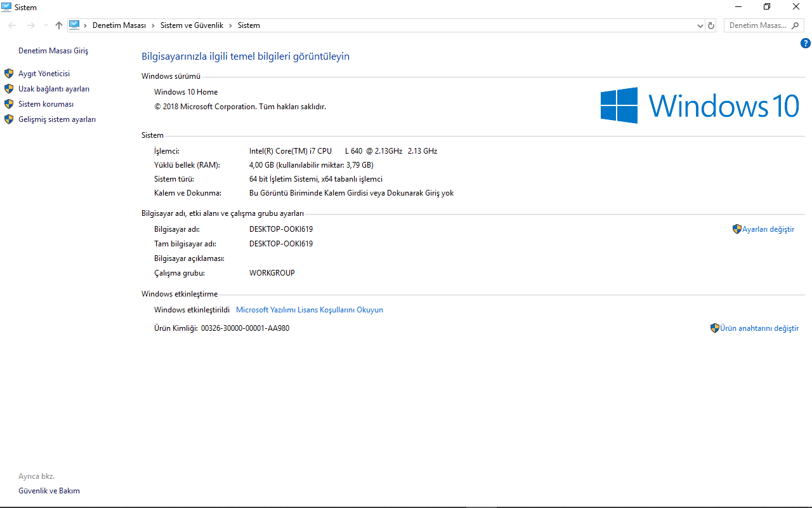
Task: Open Güvenlik ve Bakım link
Action: click(49, 491)
